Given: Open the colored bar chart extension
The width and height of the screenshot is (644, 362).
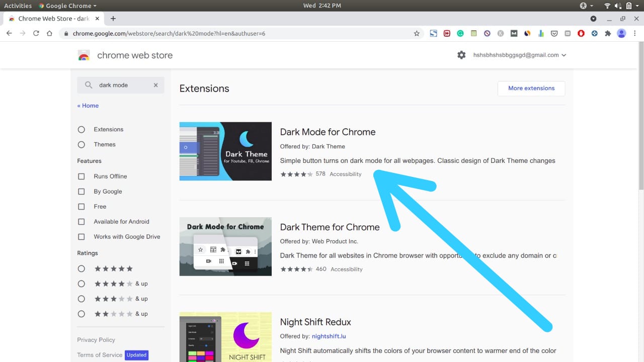Looking at the screenshot, I should point(541,33).
